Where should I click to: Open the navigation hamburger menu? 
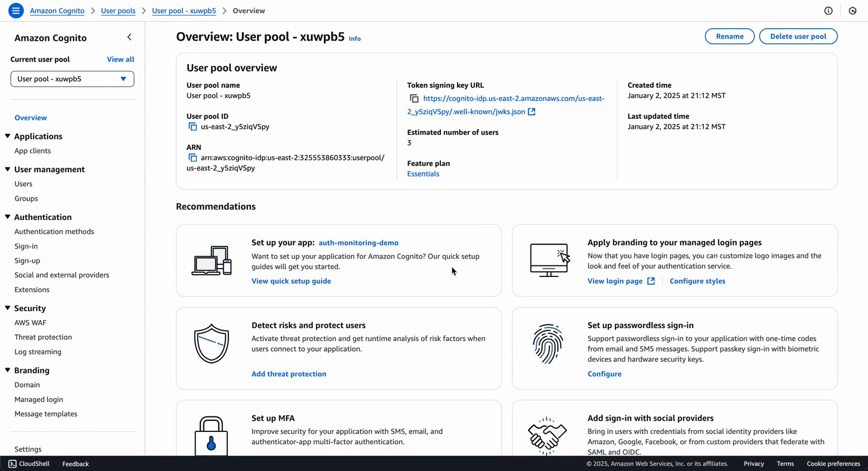[x=15, y=10]
